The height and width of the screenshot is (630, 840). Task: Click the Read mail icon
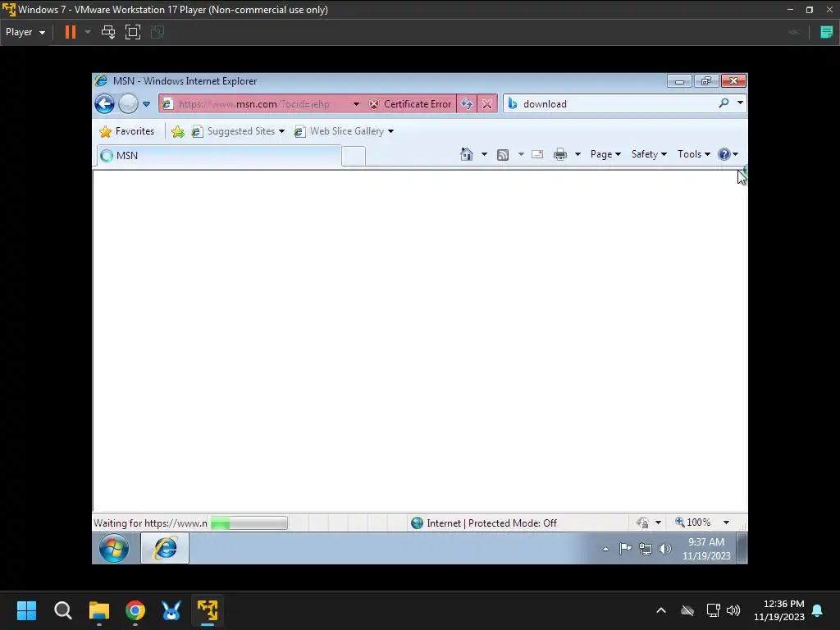[537, 154]
